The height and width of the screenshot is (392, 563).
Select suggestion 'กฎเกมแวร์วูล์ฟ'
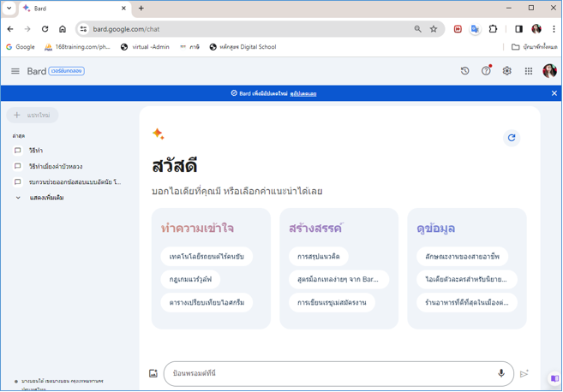click(x=190, y=279)
